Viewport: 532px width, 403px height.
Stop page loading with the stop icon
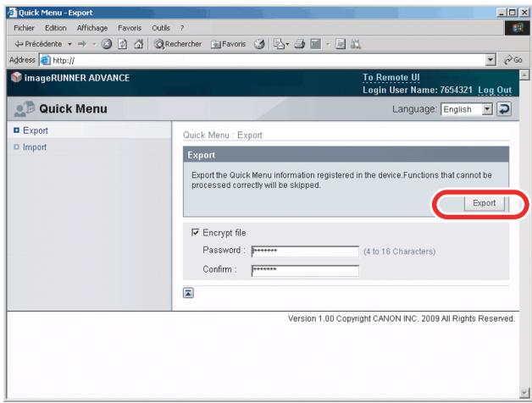click(x=107, y=44)
